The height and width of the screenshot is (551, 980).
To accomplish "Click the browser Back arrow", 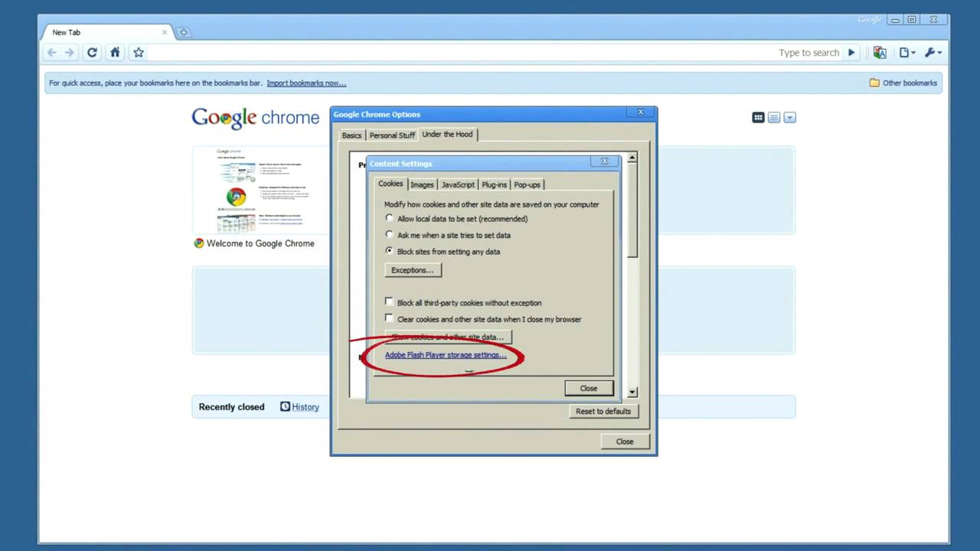I will [51, 53].
